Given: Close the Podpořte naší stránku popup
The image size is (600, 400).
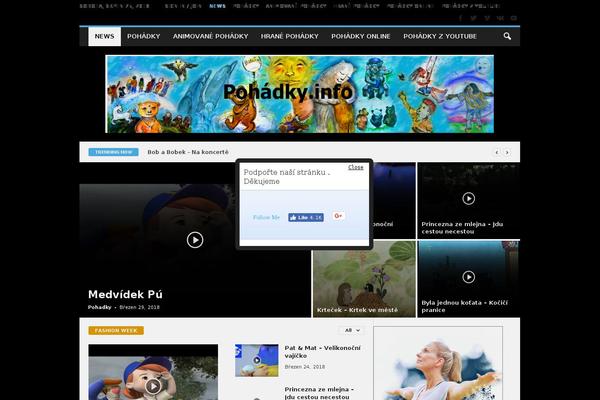Looking at the screenshot, I should pyautogui.click(x=355, y=167).
